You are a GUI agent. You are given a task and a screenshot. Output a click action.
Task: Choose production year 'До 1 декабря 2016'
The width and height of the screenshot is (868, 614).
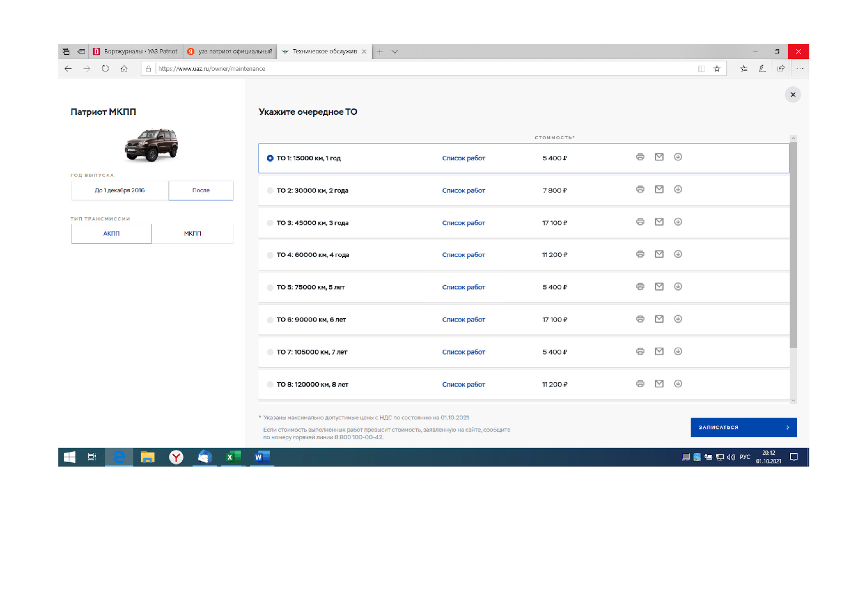pyautogui.click(x=120, y=190)
